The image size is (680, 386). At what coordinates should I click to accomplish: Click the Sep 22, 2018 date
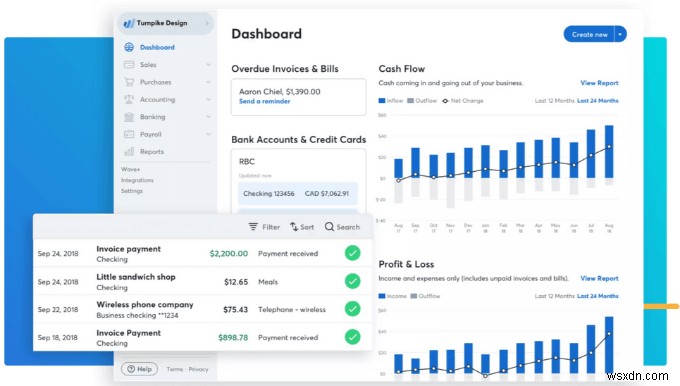click(58, 310)
